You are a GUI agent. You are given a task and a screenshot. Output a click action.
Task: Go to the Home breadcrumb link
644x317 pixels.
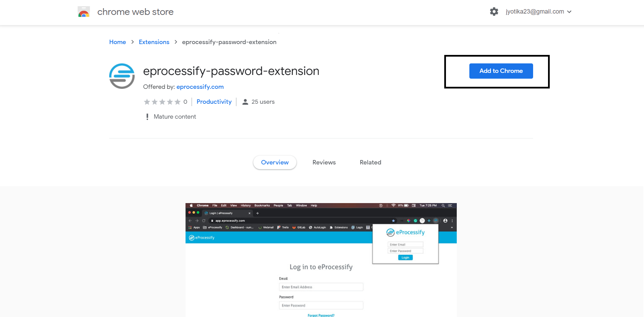click(117, 42)
